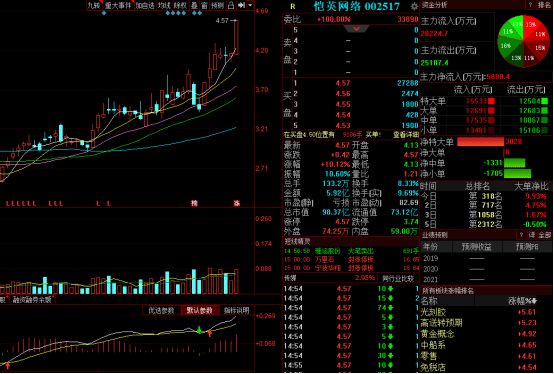554x374 pixels.
Task: Click buy level 5 price 4.53
Action: tap(343, 125)
